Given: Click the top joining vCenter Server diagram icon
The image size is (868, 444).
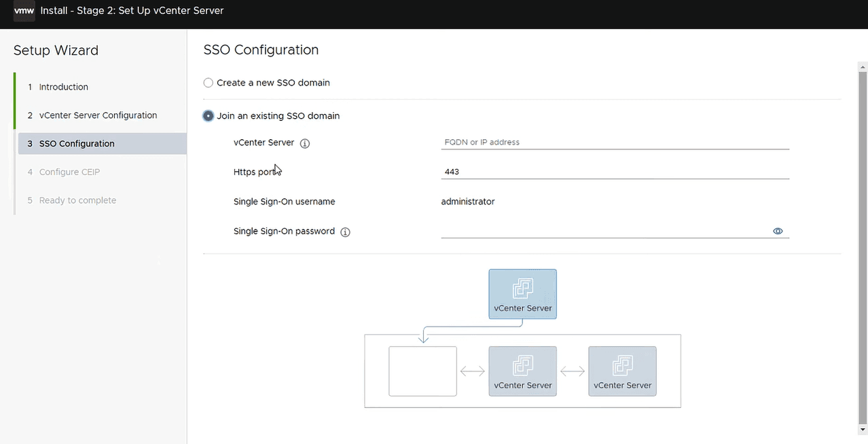Looking at the screenshot, I should pos(522,294).
